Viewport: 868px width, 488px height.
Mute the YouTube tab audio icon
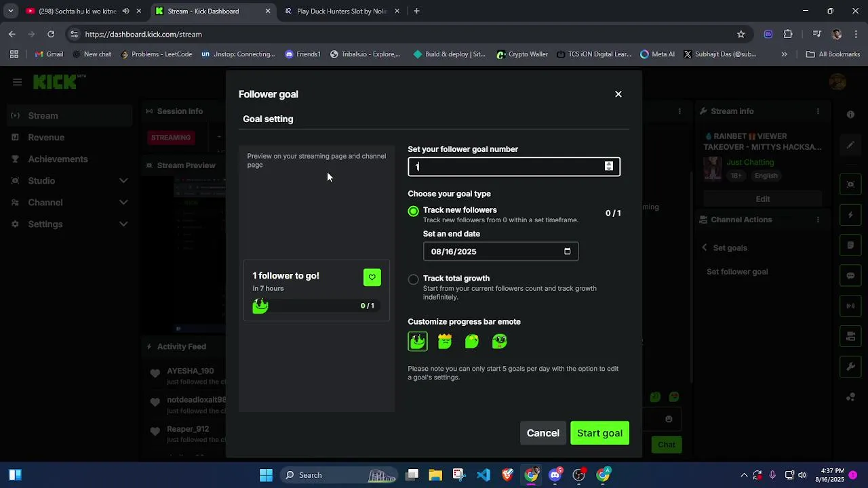(125, 11)
